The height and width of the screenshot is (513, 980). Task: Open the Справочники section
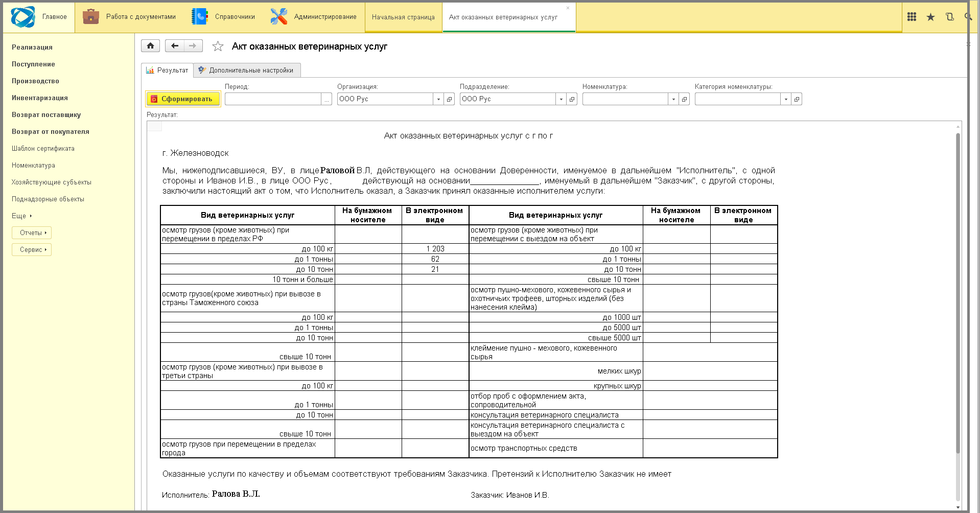(x=223, y=17)
